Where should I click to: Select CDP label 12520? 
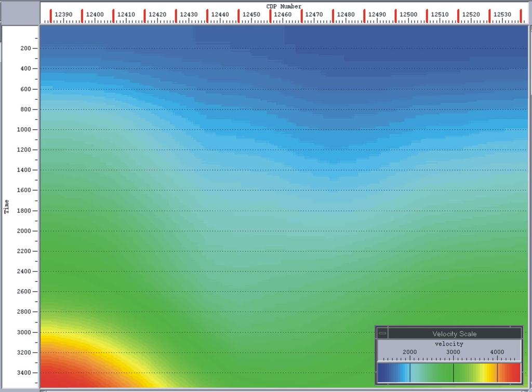point(471,14)
